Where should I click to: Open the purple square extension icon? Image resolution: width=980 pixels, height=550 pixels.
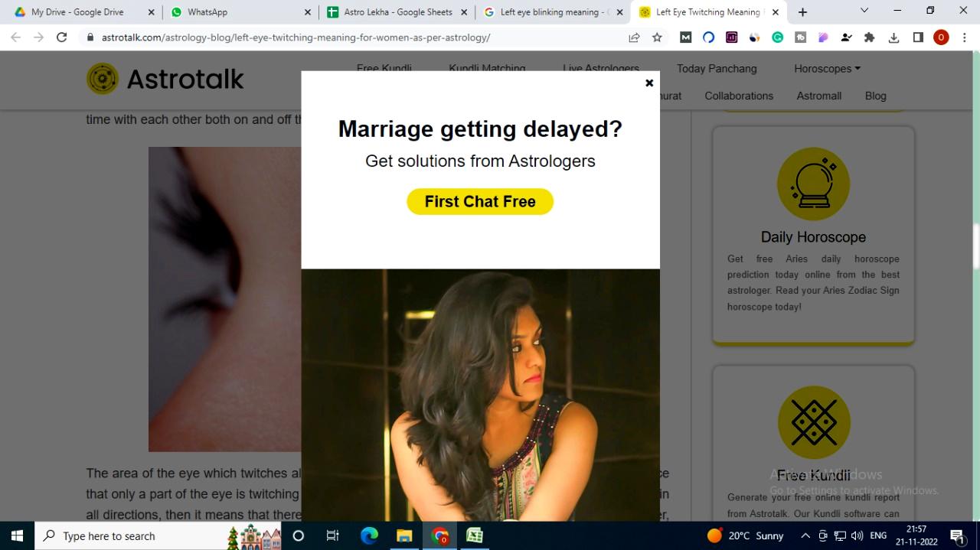click(x=731, y=37)
